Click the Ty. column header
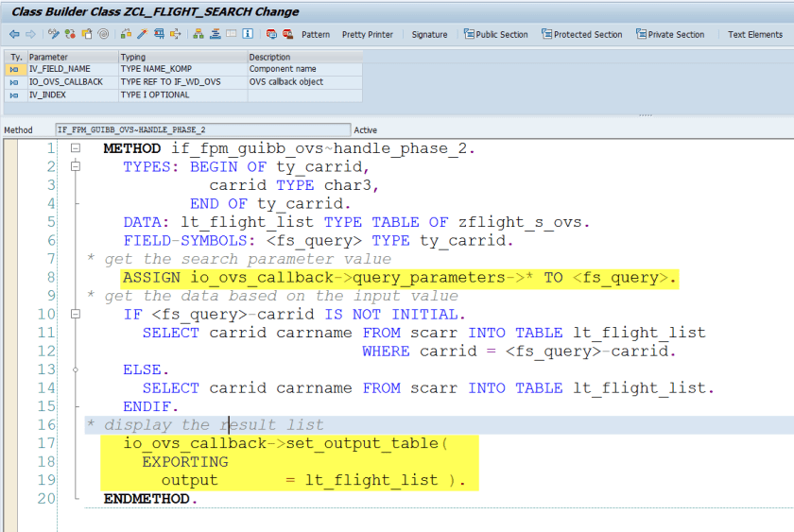This screenshot has width=794, height=532. (16, 58)
